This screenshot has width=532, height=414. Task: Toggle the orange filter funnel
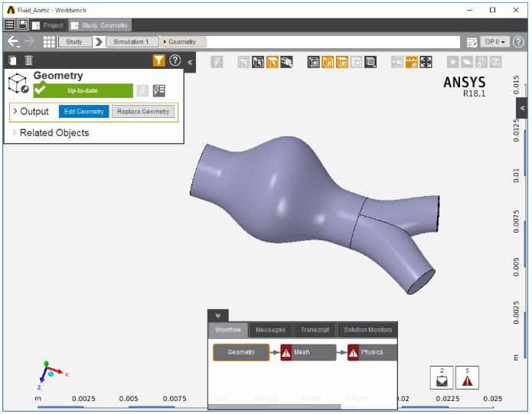click(158, 60)
